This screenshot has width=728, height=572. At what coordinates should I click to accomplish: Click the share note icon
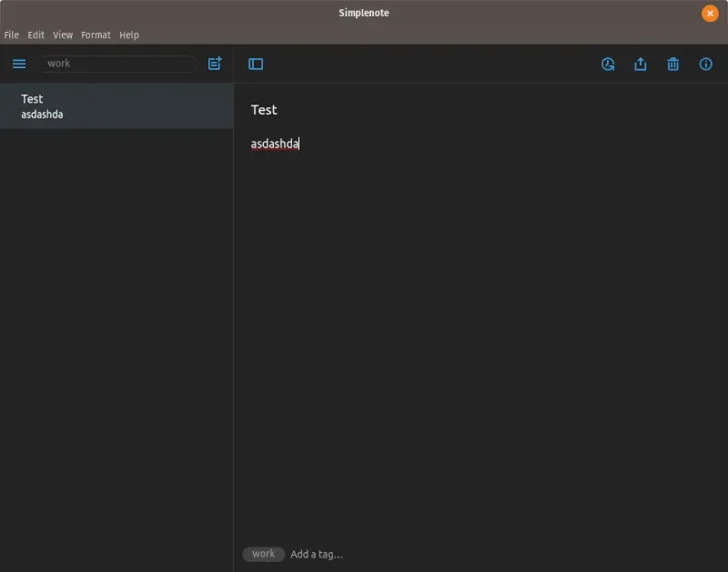[x=641, y=64]
